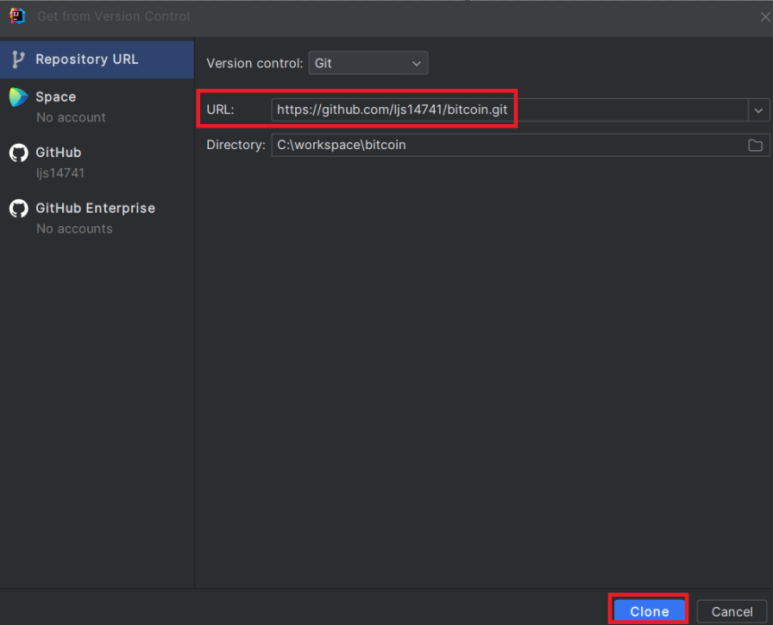Viewport: 773px width, 625px height.
Task: Expand the URL history dropdown arrow
Action: click(759, 110)
